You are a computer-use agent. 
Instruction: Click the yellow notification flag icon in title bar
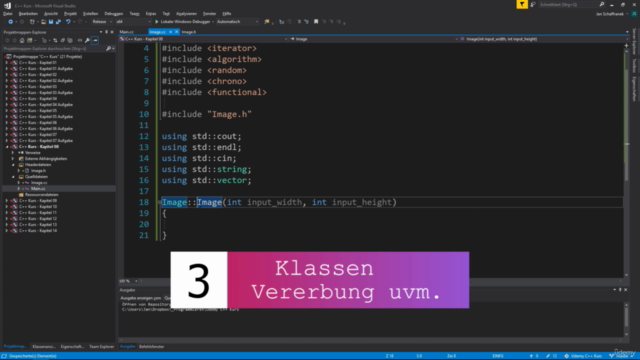(522, 4)
